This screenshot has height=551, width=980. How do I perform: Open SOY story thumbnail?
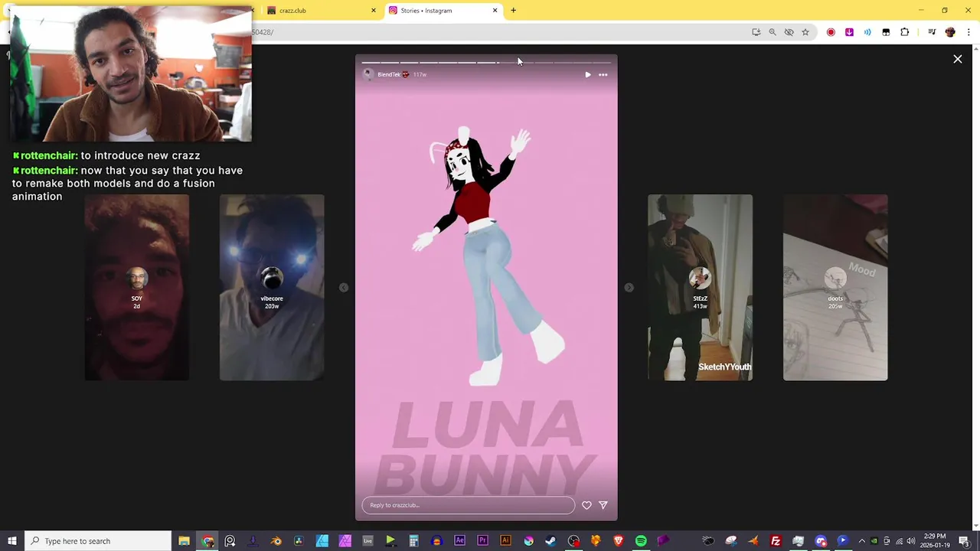click(x=136, y=287)
